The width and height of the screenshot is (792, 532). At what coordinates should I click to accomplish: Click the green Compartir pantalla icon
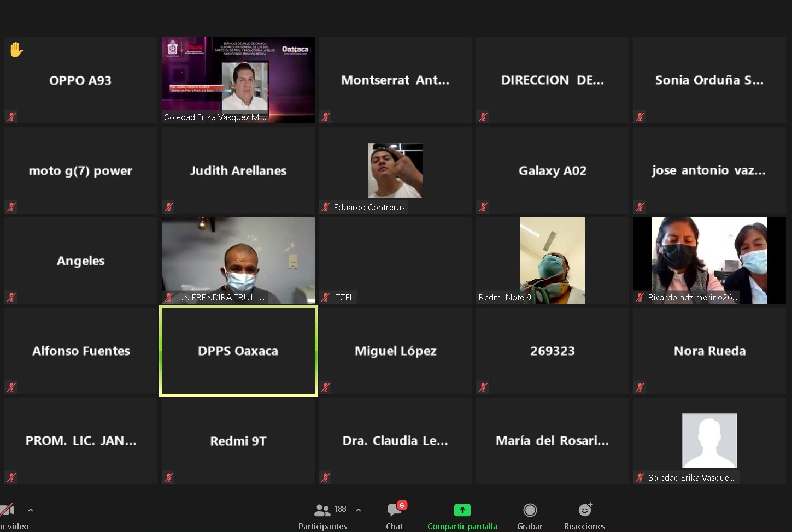point(462,510)
